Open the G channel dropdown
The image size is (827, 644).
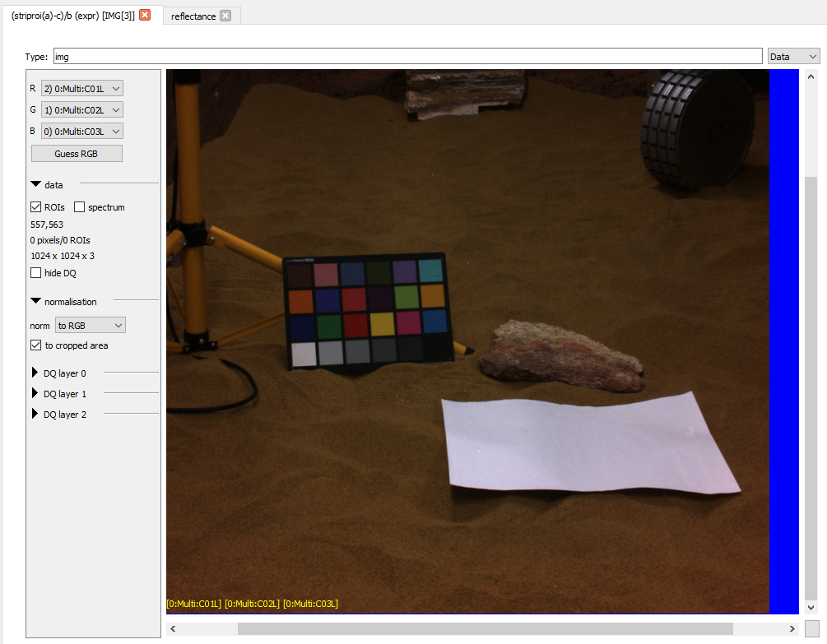(x=81, y=110)
